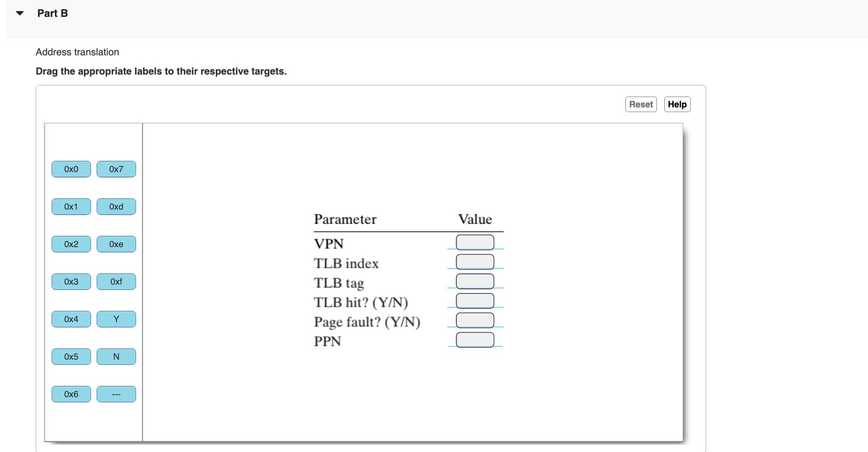Select the 0x0 label chip
The image size is (868, 452).
[71, 169]
